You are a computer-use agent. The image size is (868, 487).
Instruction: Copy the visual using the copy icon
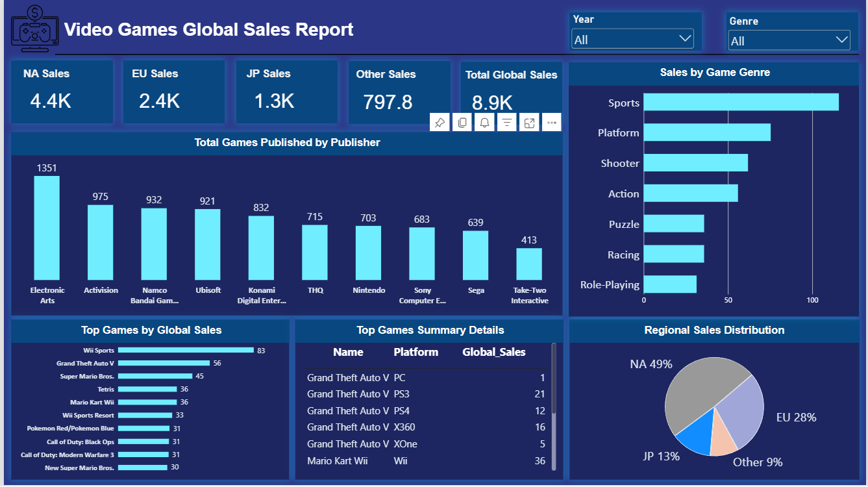[x=462, y=123]
